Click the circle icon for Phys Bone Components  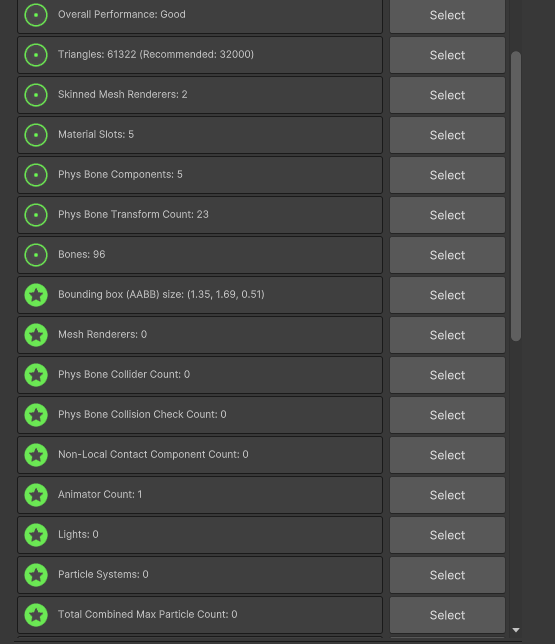tap(36, 175)
